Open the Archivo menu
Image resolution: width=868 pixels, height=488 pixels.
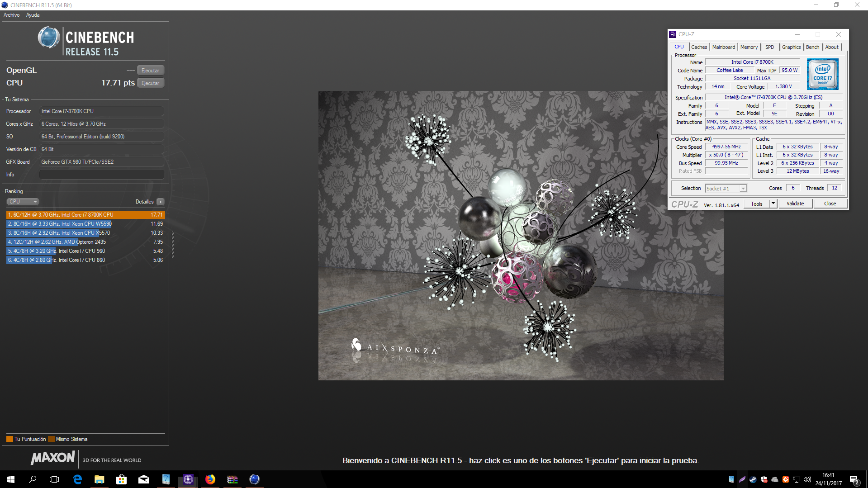click(12, 15)
